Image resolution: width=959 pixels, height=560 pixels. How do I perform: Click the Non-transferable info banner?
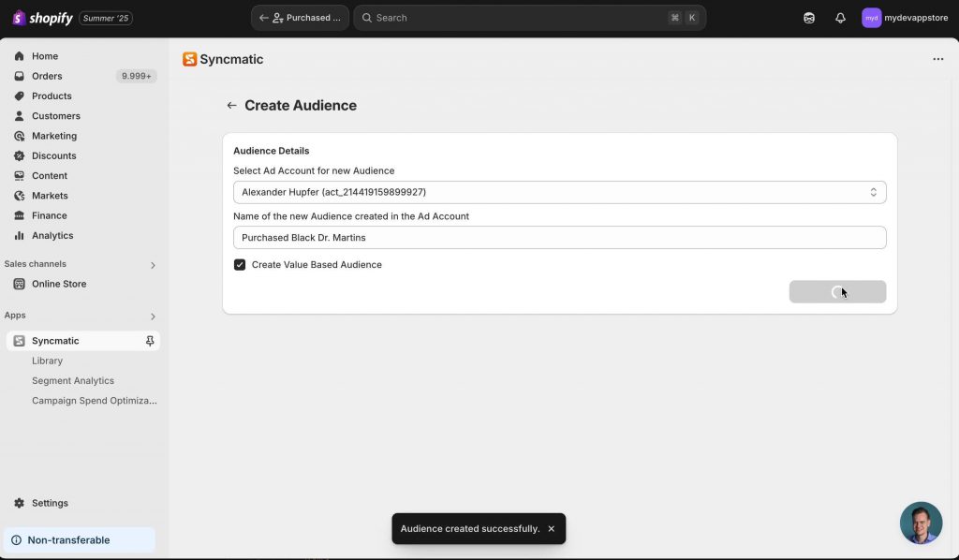[x=80, y=539]
